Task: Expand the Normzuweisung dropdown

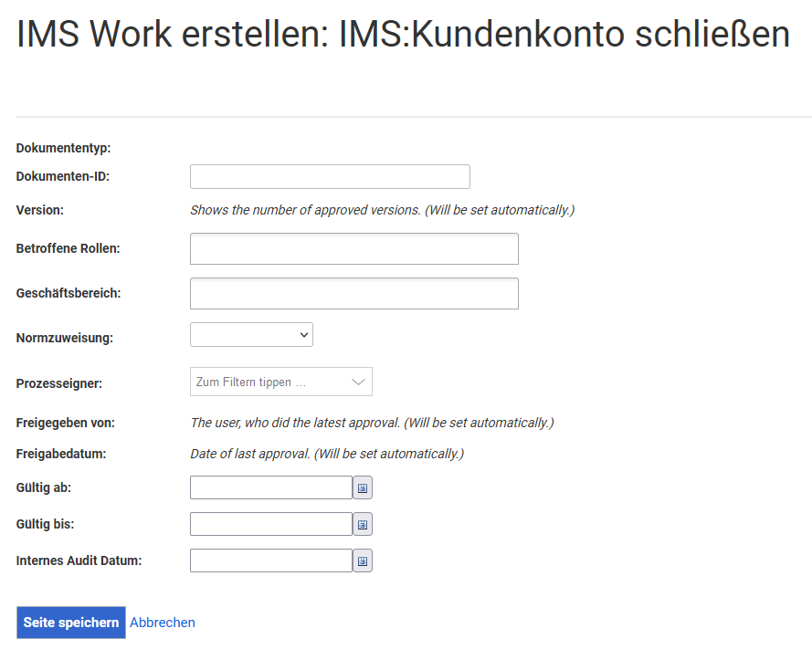Action: (251, 335)
